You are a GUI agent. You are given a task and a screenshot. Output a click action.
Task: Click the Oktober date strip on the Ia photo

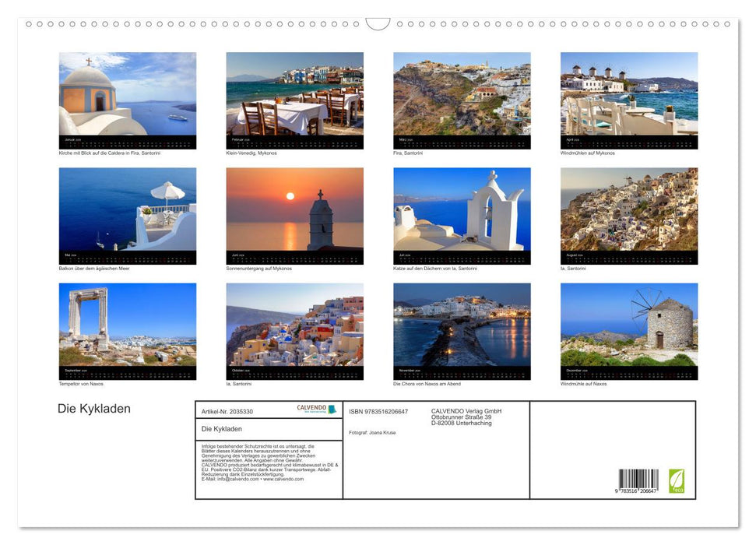294,374
